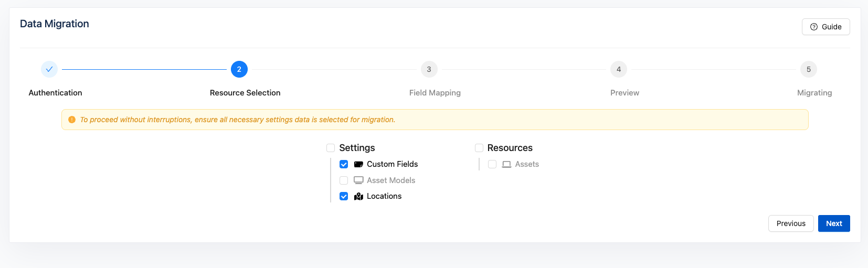The height and width of the screenshot is (268, 868).
Task: Uncheck the Custom Fields checkbox
Action: [x=344, y=164]
